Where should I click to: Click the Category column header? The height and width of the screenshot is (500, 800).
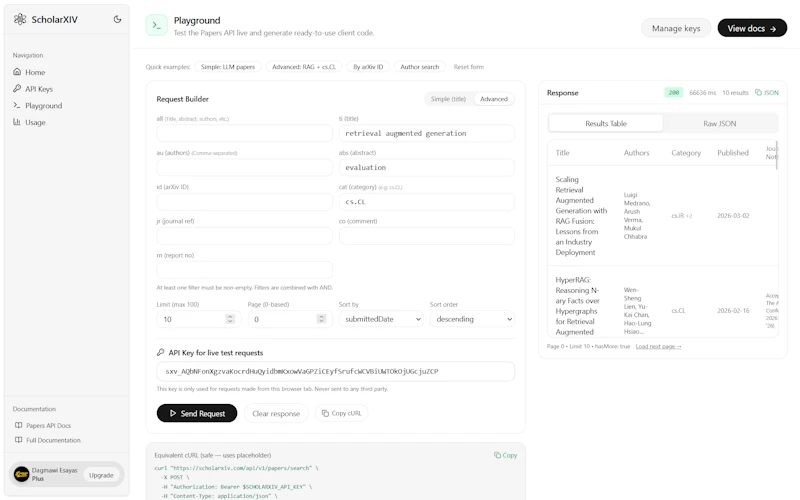[686, 153]
